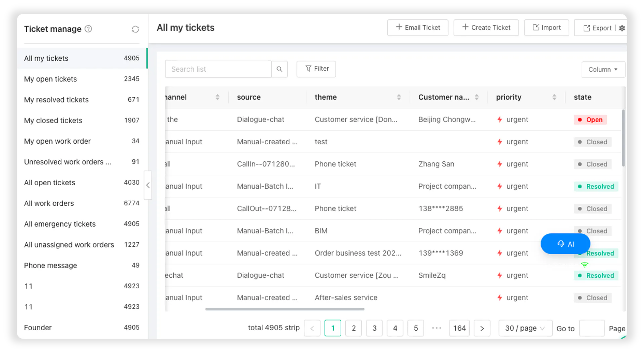Sort by priority column arrows
This screenshot has height=353, width=644.
554,97
